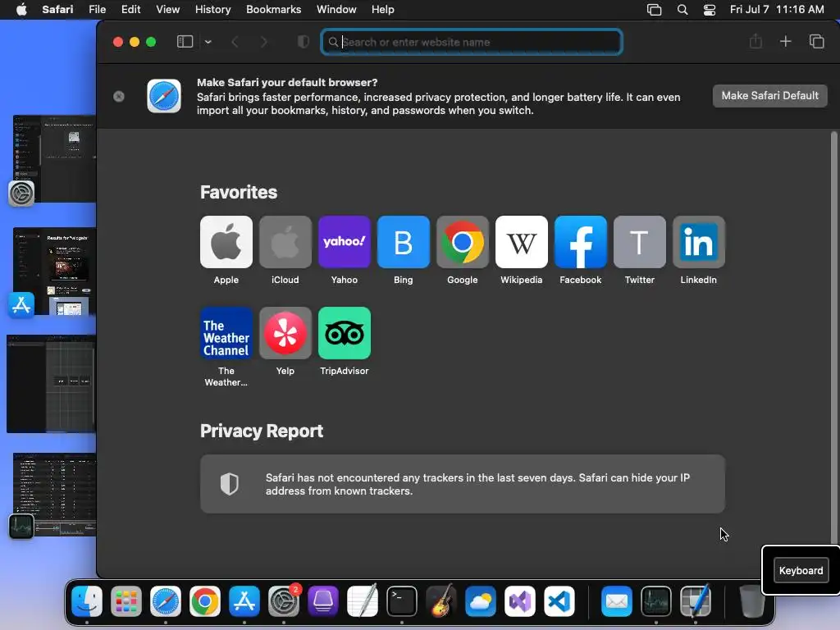This screenshot has height=630, width=840.
Task: Open the pencil grid app in Dock
Action: [696, 601]
